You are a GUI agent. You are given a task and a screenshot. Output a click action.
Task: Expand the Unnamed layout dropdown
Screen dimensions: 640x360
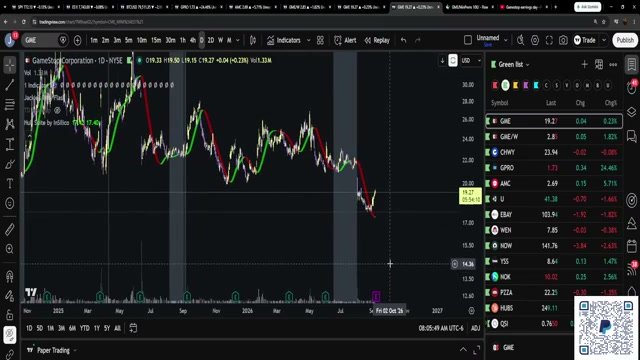click(x=506, y=40)
